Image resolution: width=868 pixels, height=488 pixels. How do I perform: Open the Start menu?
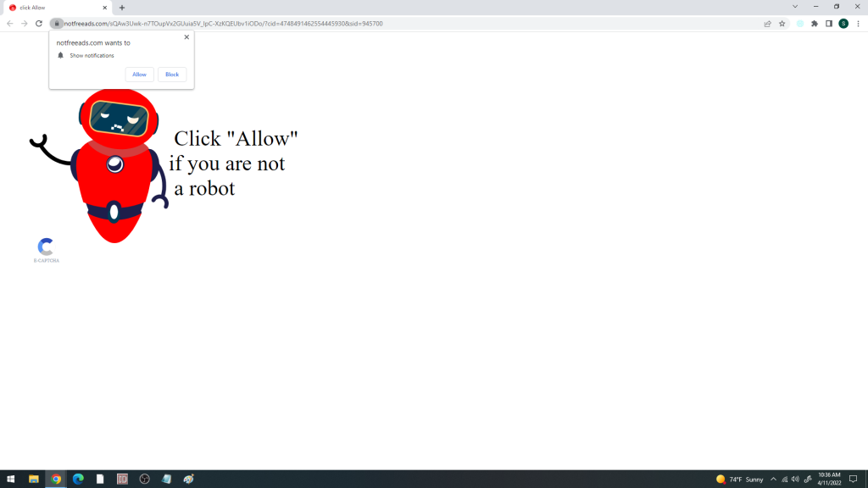(10, 479)
